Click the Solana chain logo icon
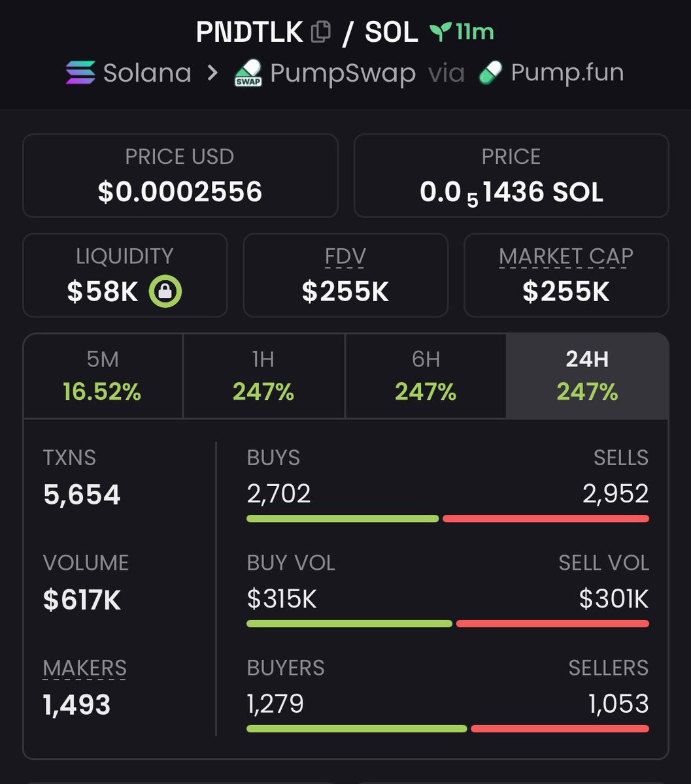The height and width of the screenshot is (784, 691). (x=80, y=73)
